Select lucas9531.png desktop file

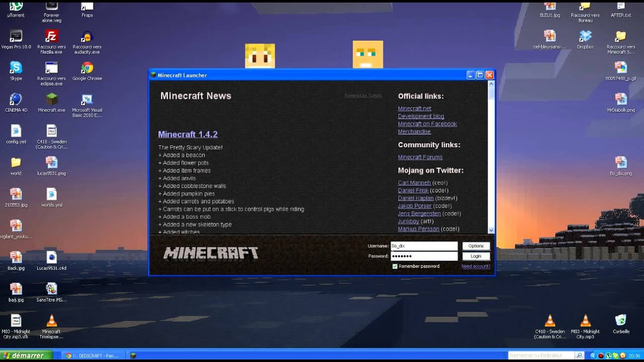tap(51, 166)
